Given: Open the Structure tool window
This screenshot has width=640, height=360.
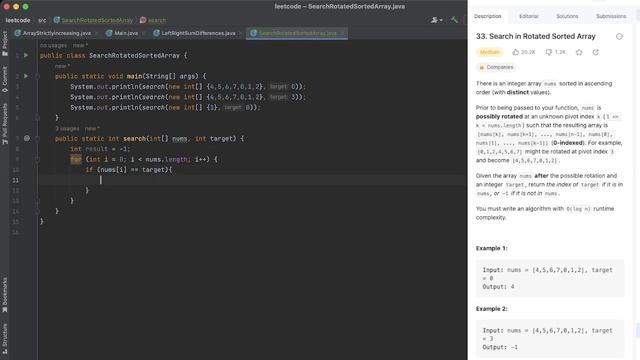Looking at the screenshot, I should tap(5, 338).
